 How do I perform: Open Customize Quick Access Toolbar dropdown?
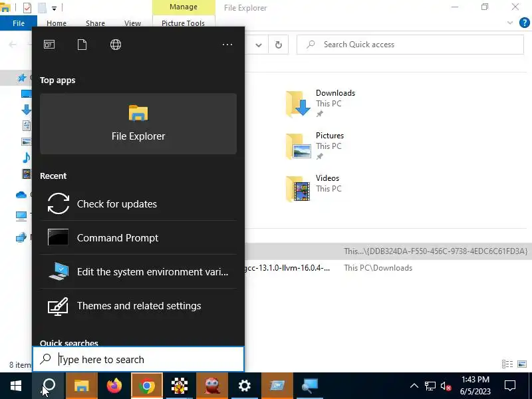55,8
